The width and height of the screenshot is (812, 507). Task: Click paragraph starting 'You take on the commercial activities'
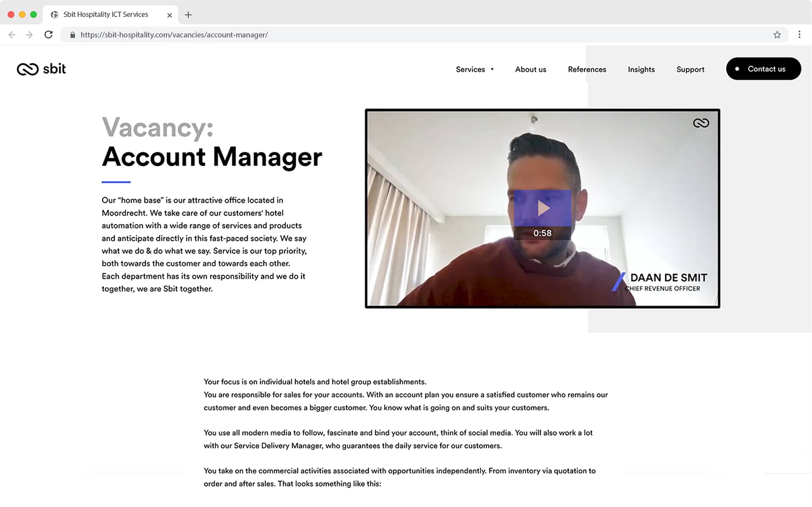[400, 477]
